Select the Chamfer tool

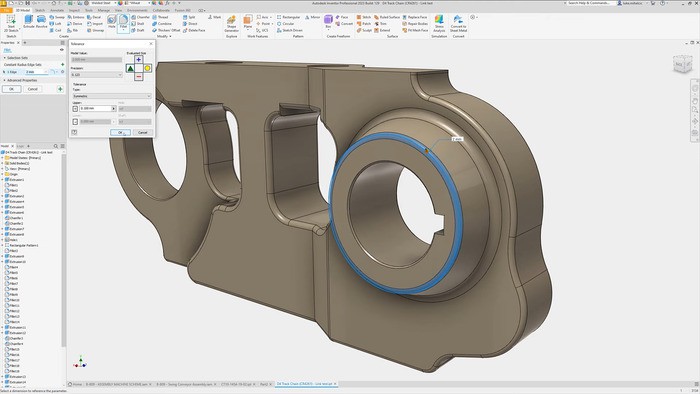[140, 17]
